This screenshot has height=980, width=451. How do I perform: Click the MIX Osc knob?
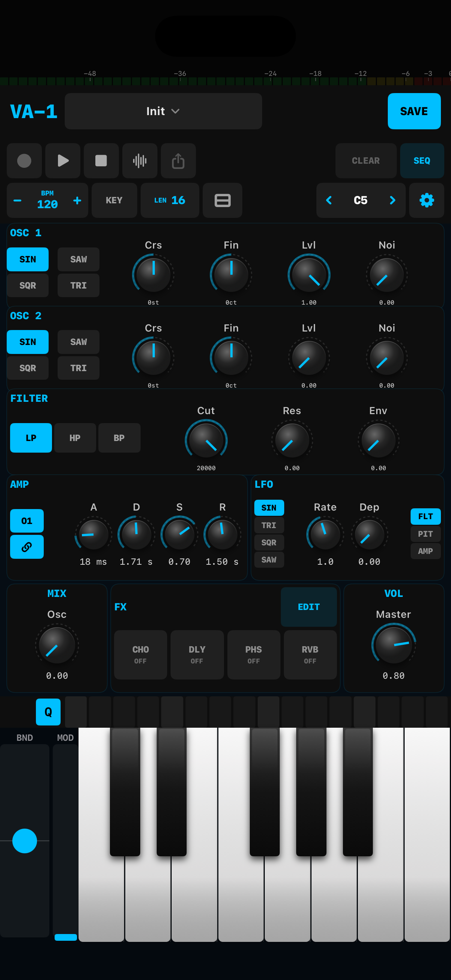57,645
